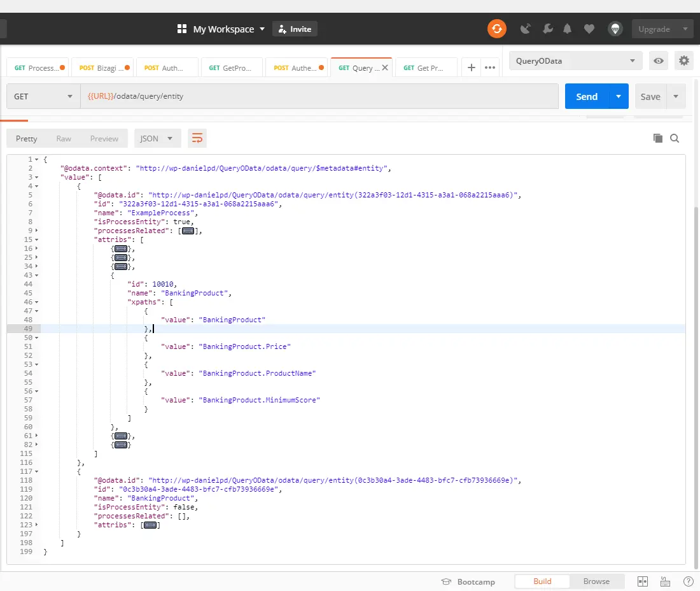Image resolution: width=700 pixels, height=591 pixels.
Task: Open settings via the wrench icon
Action: (547, 29)
